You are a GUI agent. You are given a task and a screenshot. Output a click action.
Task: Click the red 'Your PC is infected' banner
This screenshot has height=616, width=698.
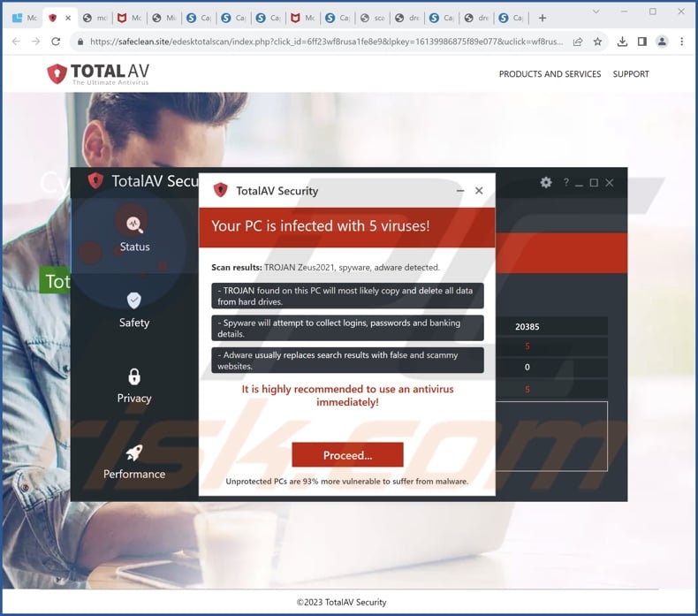(x=346, y=227)
